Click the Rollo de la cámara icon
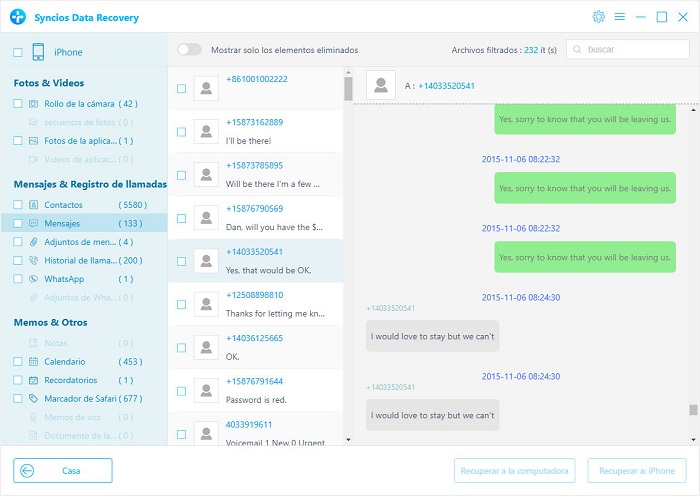 pyautogui.click(x=33, y=104)
